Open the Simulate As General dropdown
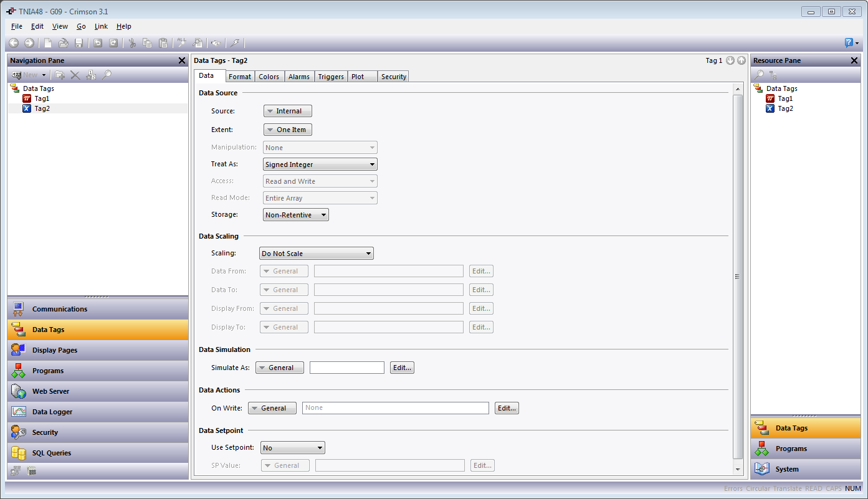This screenshot has height=499, width=868. 280,368
